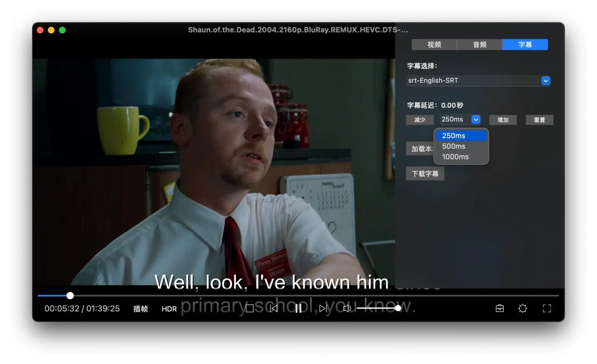Click the playback progress slider handle
Viewport: 597px width, 364px height.
[70, 296]
